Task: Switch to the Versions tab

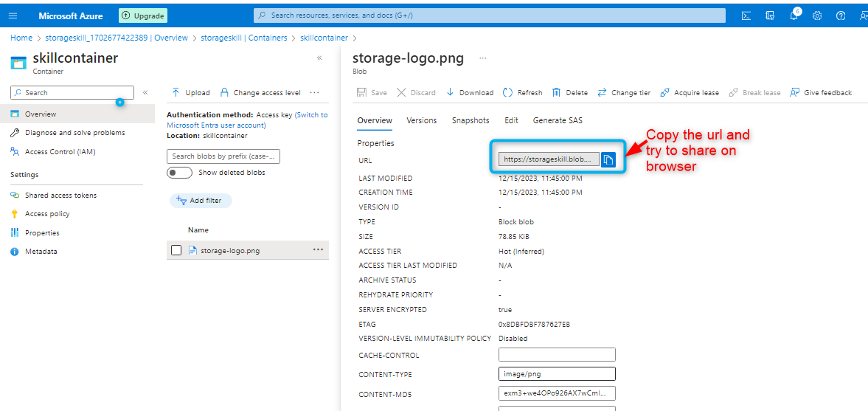Action: click(x=422, y=120)
